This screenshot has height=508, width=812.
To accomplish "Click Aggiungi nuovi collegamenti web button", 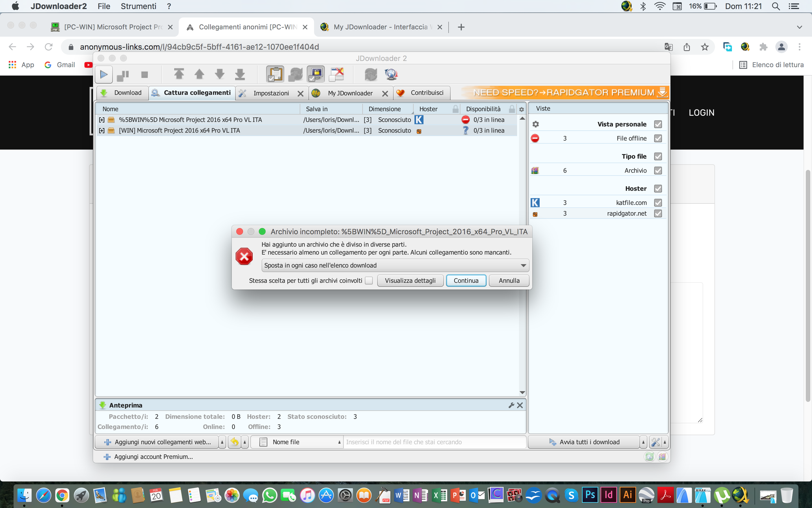I will point(157,442).
